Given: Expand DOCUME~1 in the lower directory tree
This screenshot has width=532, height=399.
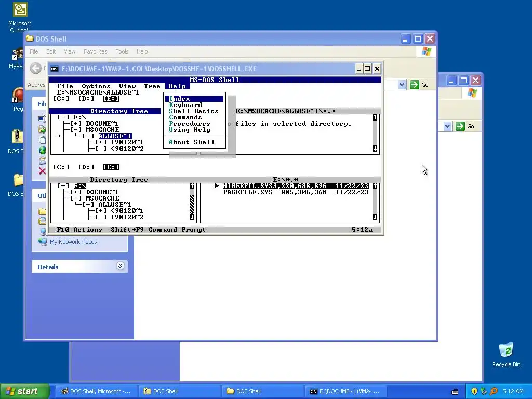Looking at the screenshot, I should point(76,192).
